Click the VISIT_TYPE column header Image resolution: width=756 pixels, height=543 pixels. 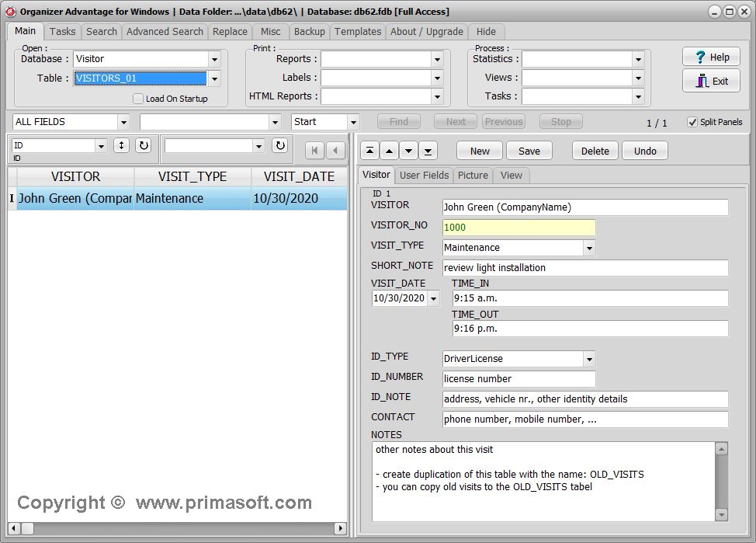(192, 176)
